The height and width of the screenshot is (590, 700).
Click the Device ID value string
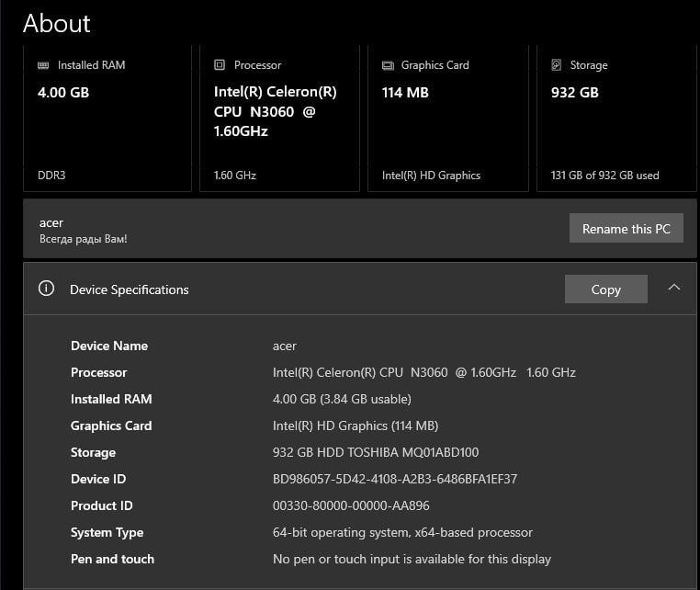point(395,479)
